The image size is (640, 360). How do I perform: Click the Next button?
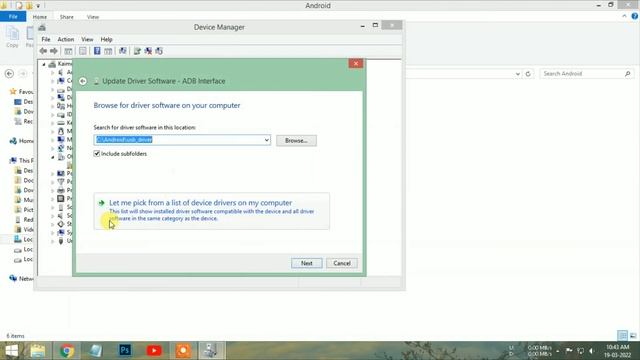pos(307,263)
